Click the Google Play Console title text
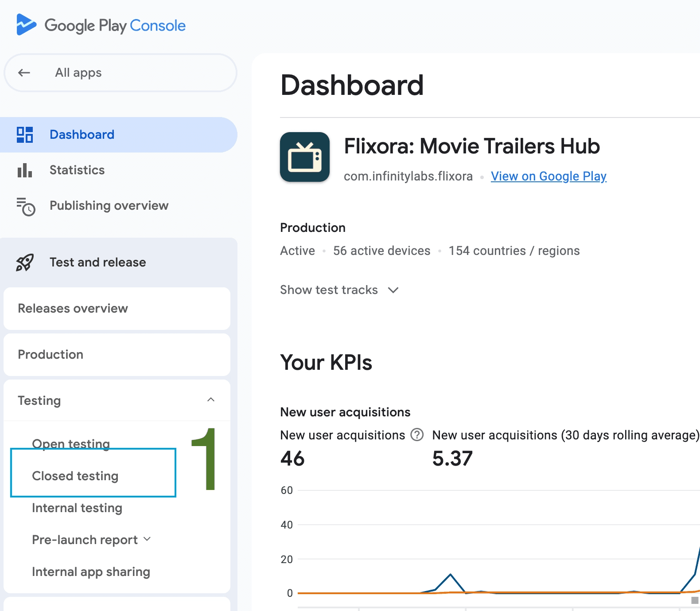 coord(115,26)
